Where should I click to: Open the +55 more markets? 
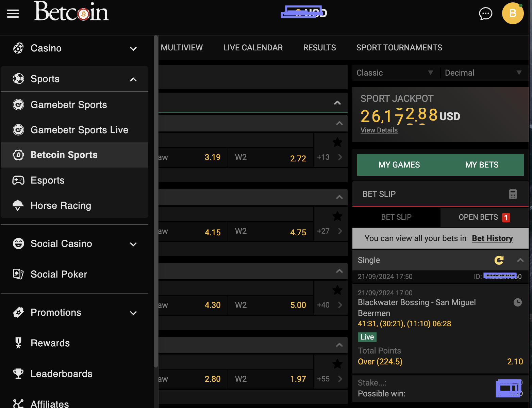pyautogui.click(x=330, y=379)
